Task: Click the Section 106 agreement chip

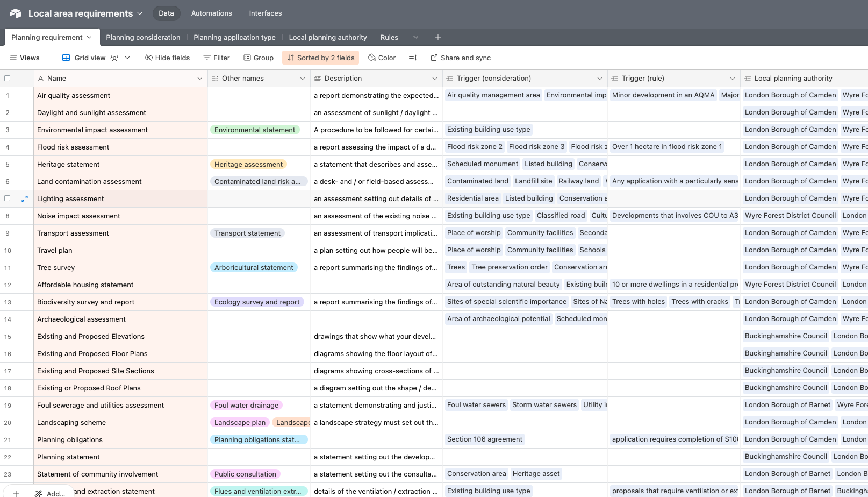Action: pos(485,439)
